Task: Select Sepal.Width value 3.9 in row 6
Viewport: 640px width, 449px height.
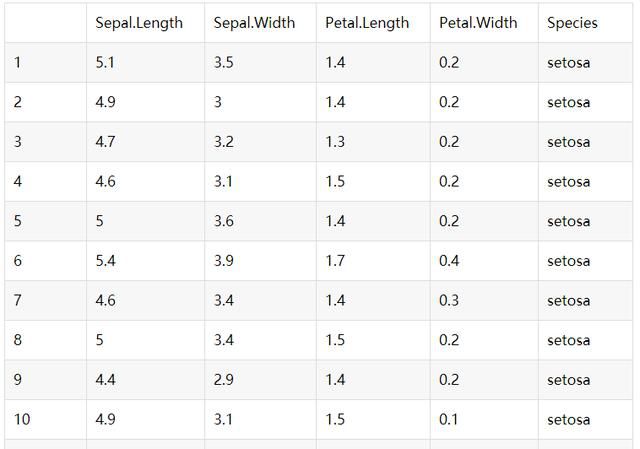Action: point(224,261)
